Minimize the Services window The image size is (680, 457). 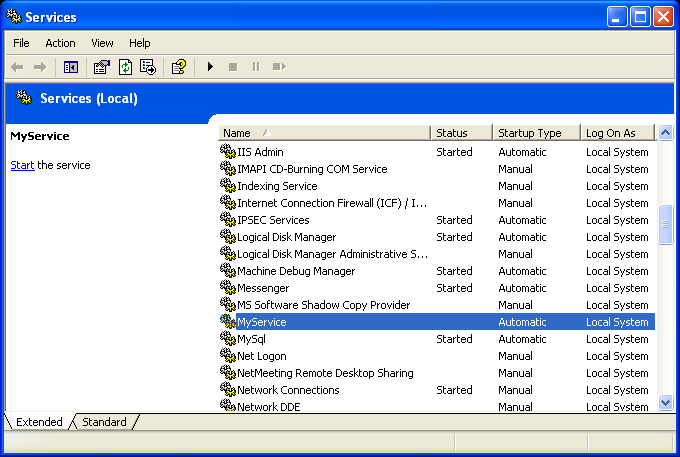point(617,17)
